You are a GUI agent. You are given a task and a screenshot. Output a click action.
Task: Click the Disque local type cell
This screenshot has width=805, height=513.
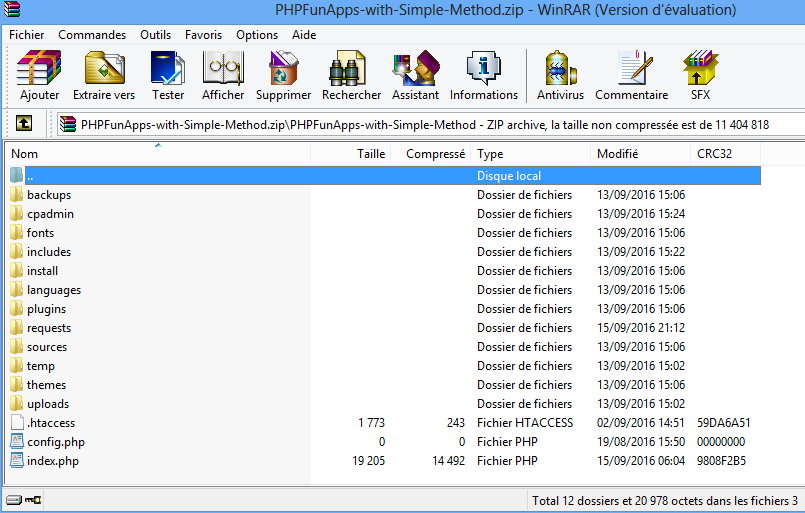tap(509, 176)
